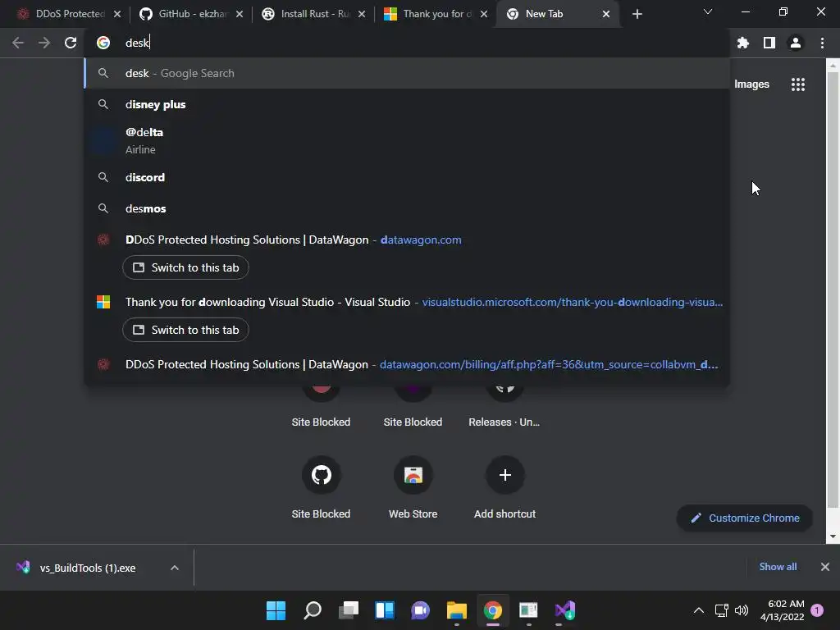Close the downloads bar
Viewport: 840px width, 630px height.
coord(825,567)
